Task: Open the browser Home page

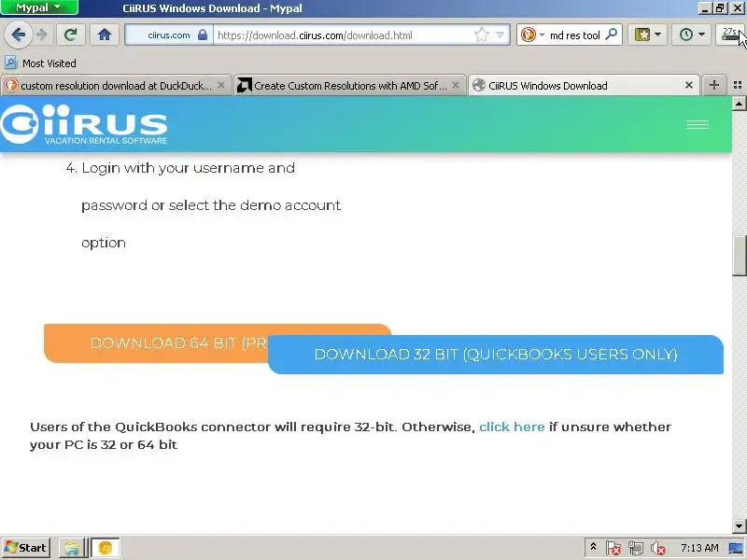Action: pyautogui.click(x=105, y=35)
